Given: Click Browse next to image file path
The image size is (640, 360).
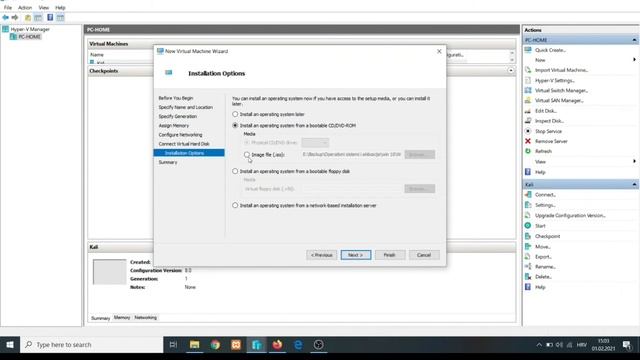Looking at the screenshot, I should [420, 154].
